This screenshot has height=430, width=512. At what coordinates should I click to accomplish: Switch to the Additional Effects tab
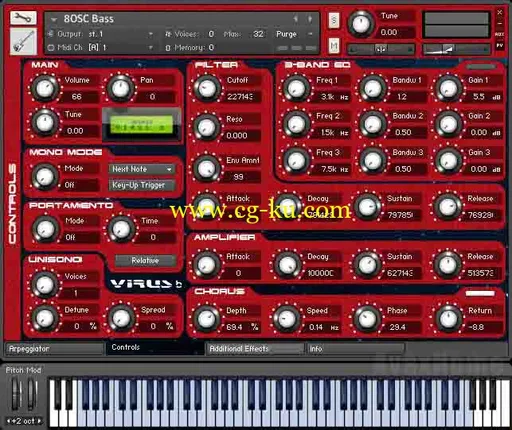255,349
